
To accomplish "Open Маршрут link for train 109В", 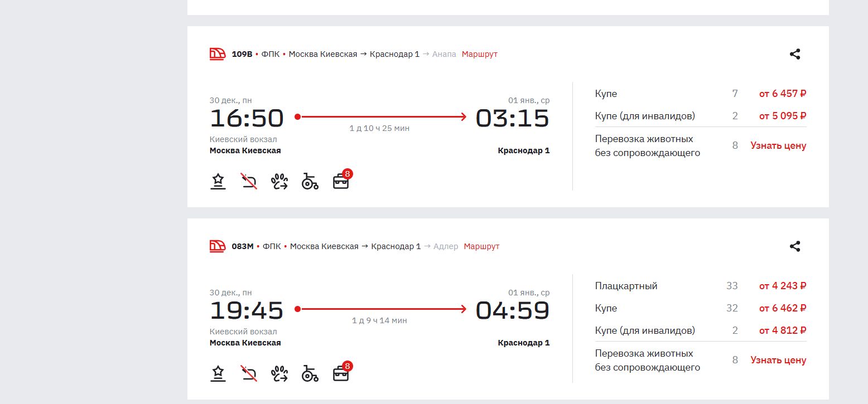I will pyautogui.click(x=479, y=54).
